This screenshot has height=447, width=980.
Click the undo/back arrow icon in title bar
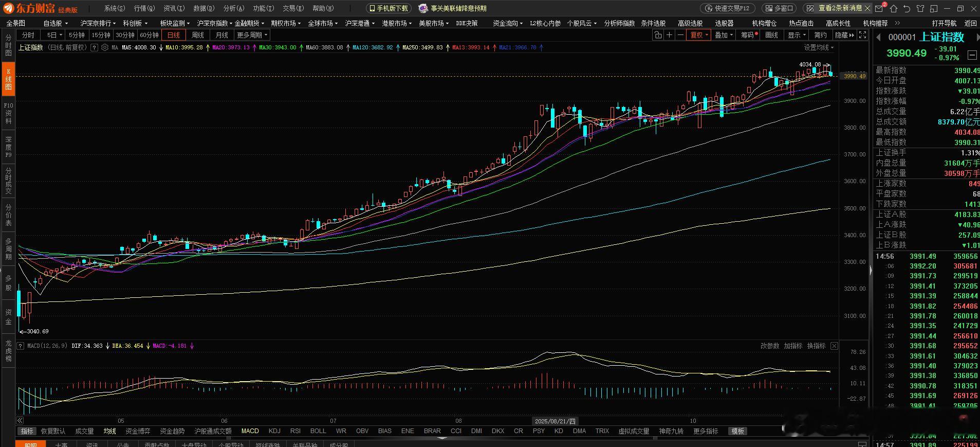[x=907, y=8]
